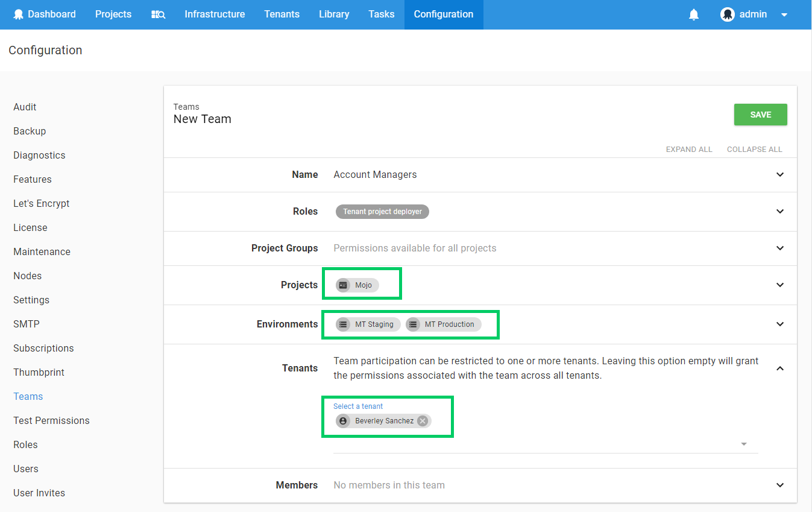Click COLLAPSE ALL
The width and height of the screenshot is (812, 512).
755,150
